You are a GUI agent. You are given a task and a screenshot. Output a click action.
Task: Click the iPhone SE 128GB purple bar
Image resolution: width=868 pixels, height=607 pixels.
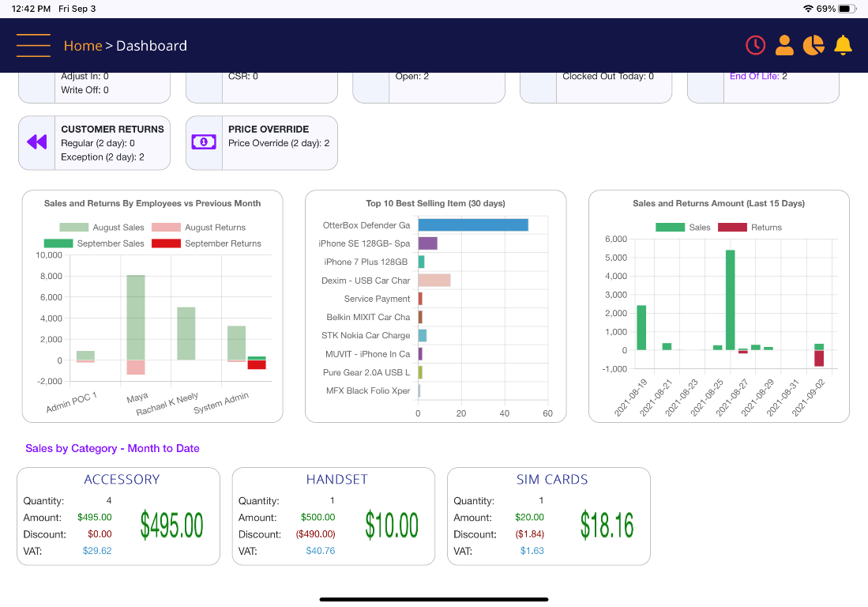(428, 243)
